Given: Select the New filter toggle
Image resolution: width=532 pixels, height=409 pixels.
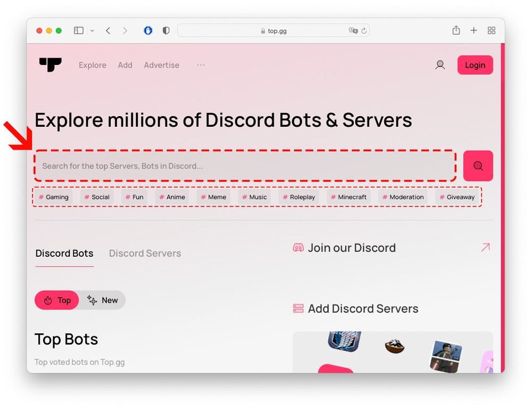Looking at the screenshot, I should coord(103,300).
